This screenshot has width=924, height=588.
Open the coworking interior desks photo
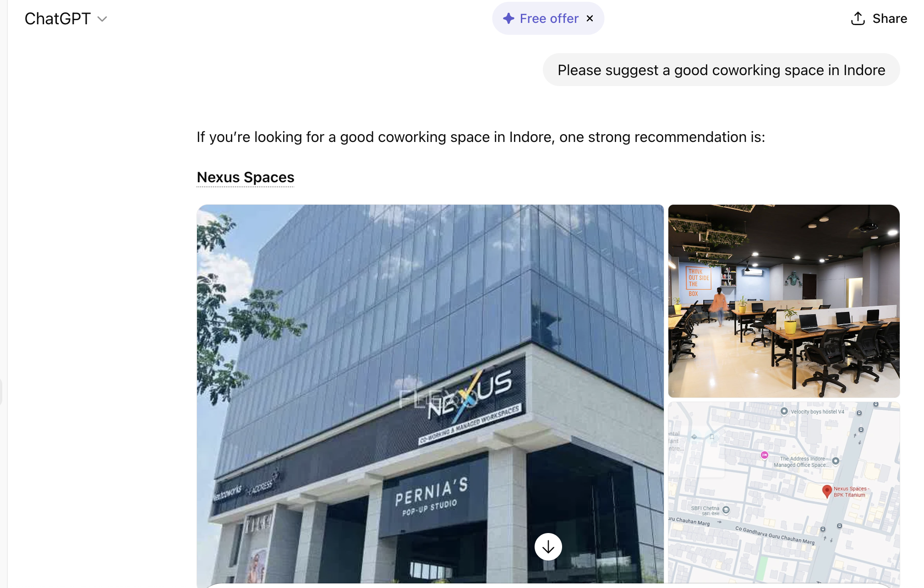[784, 301]
